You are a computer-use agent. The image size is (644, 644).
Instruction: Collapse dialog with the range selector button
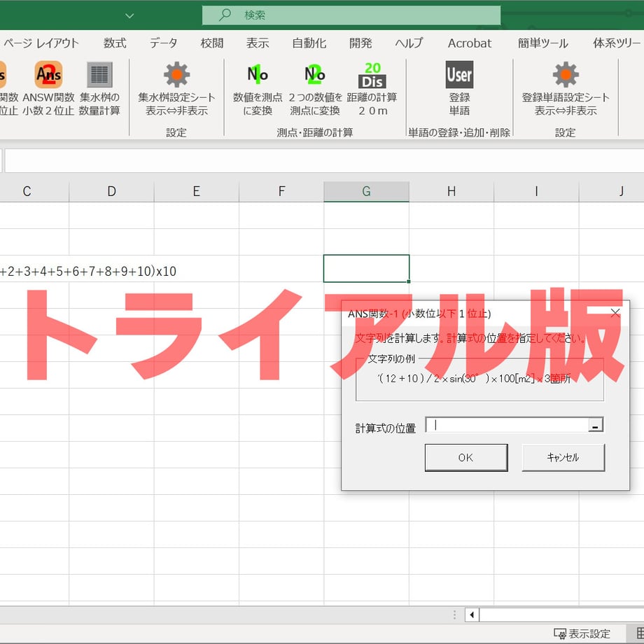(595, 425)
